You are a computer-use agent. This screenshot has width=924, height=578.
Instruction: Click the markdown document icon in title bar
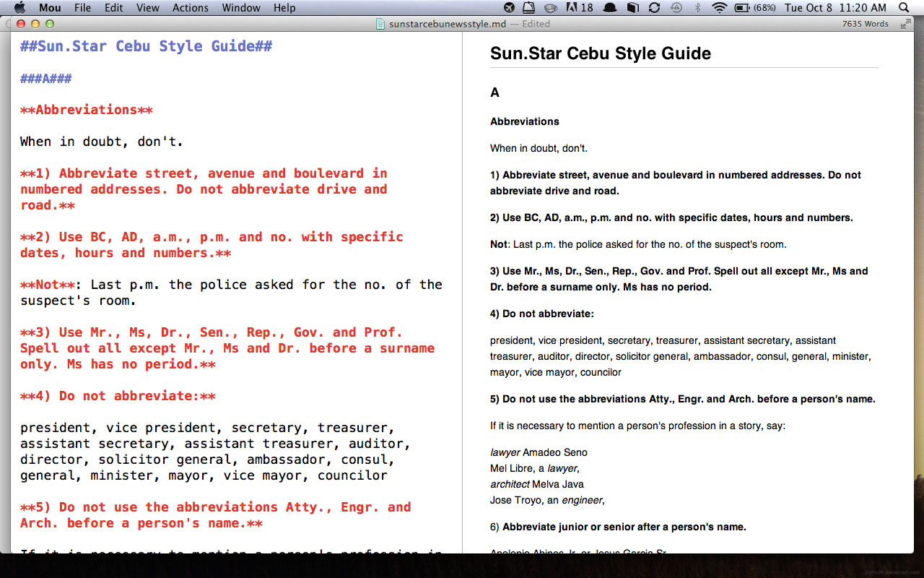click(380, 24)
